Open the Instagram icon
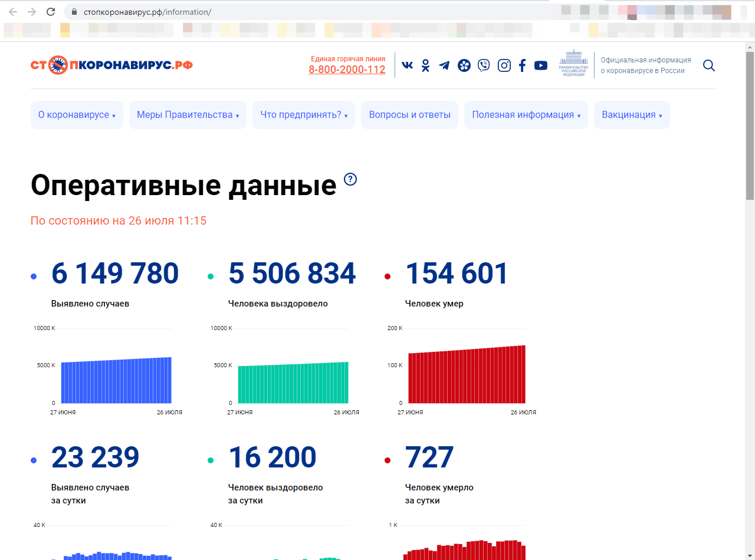 (504, 65)
